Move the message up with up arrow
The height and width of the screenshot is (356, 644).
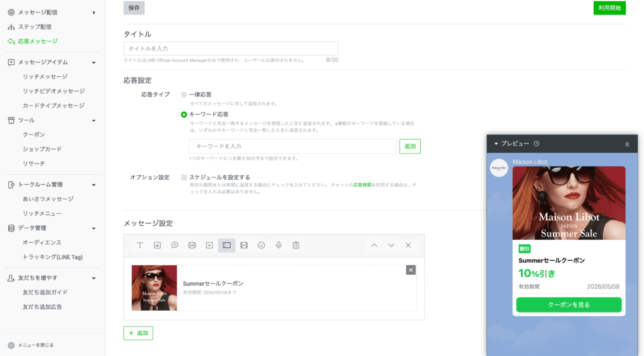point(374,245)
